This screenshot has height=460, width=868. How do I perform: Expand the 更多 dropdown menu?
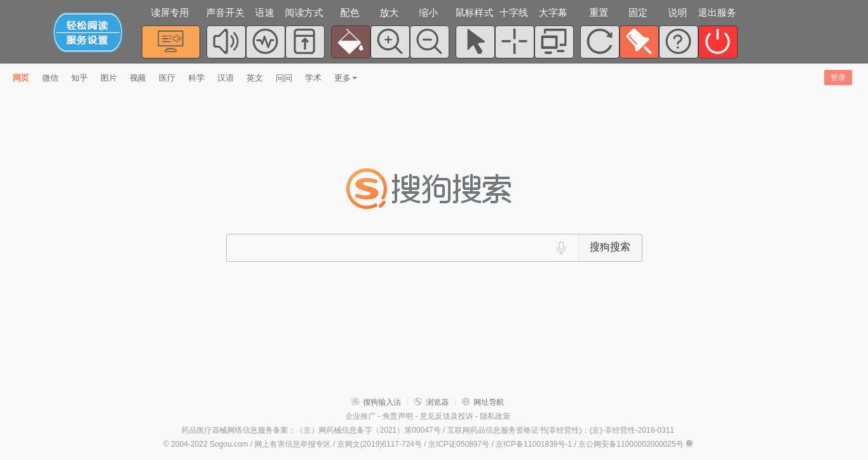tap(346, 78)
